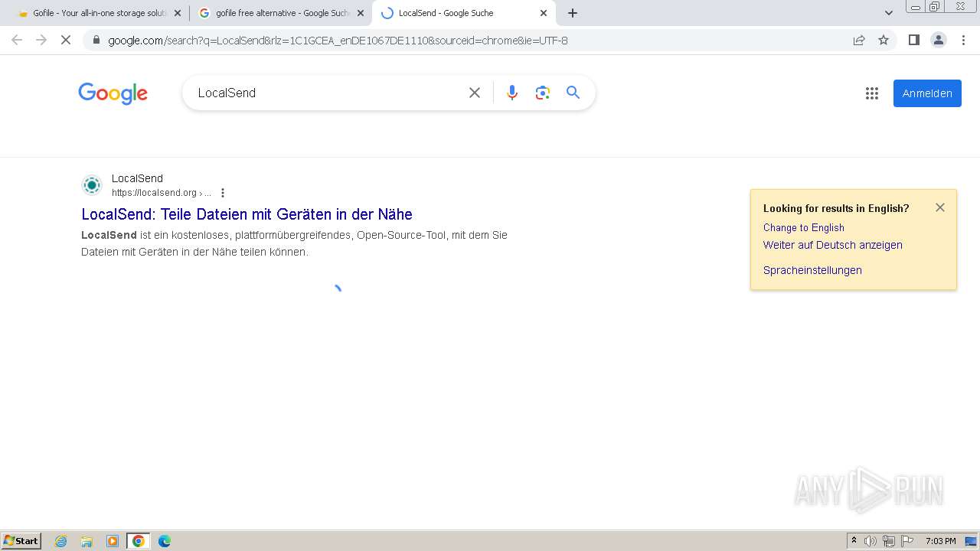Open the Chrome three-dot menu
The width and height of the screenshot is (980, 551).
[x=963, y=40]
